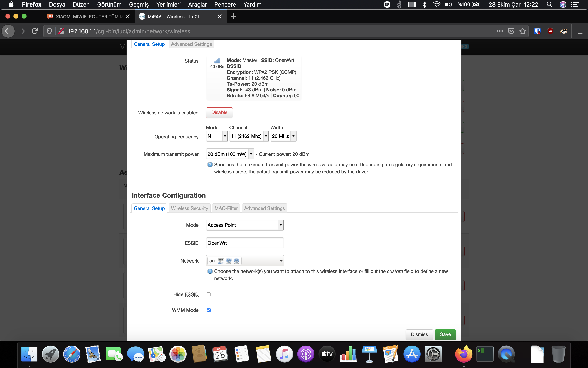Screen dimensions: 588x368
Task: Open System Preferences from the dock
Action: point(433,354)
